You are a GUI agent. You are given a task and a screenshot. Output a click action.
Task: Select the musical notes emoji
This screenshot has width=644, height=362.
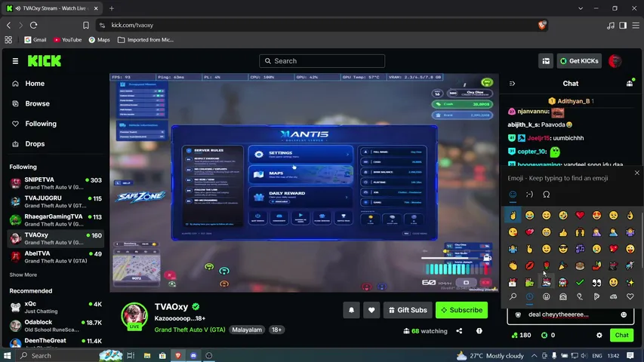coord(580,249)
